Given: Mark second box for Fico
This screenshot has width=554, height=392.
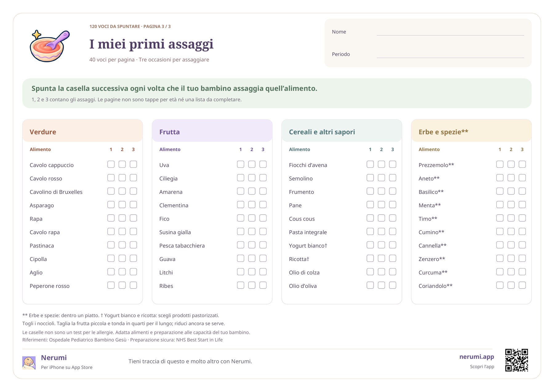Looking at the screenshot, I should (x=252, y=218).
